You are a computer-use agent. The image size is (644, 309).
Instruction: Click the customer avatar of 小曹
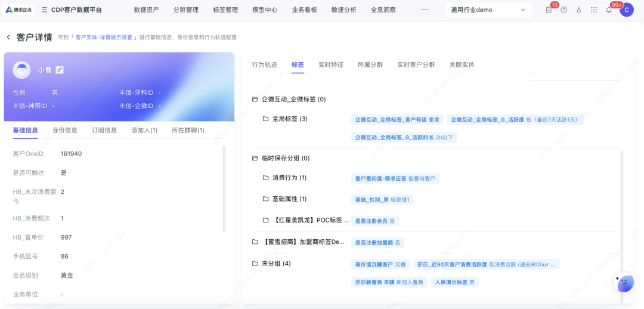click(x=22, y=70)
